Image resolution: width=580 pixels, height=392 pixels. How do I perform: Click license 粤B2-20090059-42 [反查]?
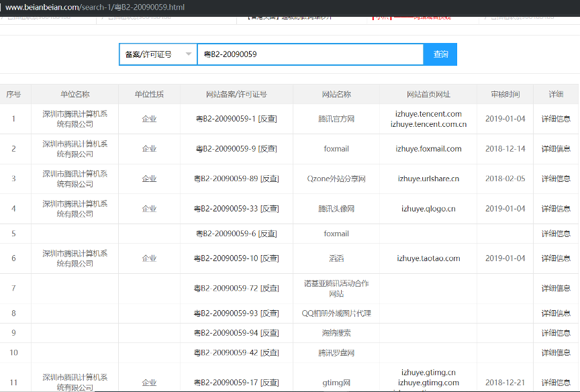click(236, 352)
